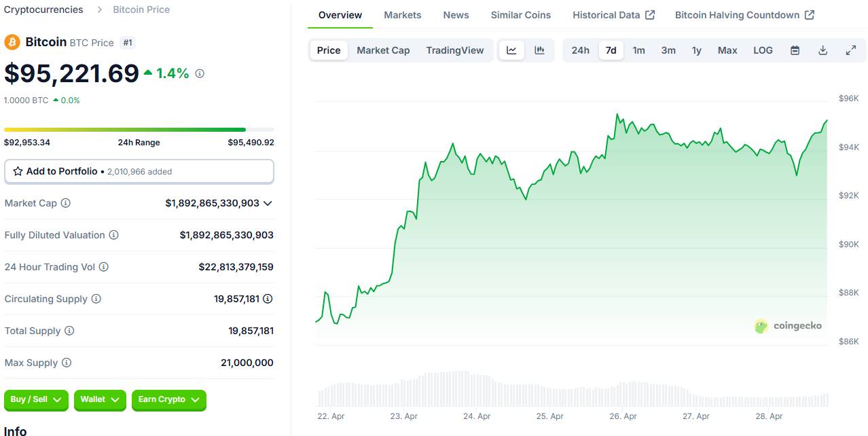Open the Historical Data tab

[x=613, y=15]
